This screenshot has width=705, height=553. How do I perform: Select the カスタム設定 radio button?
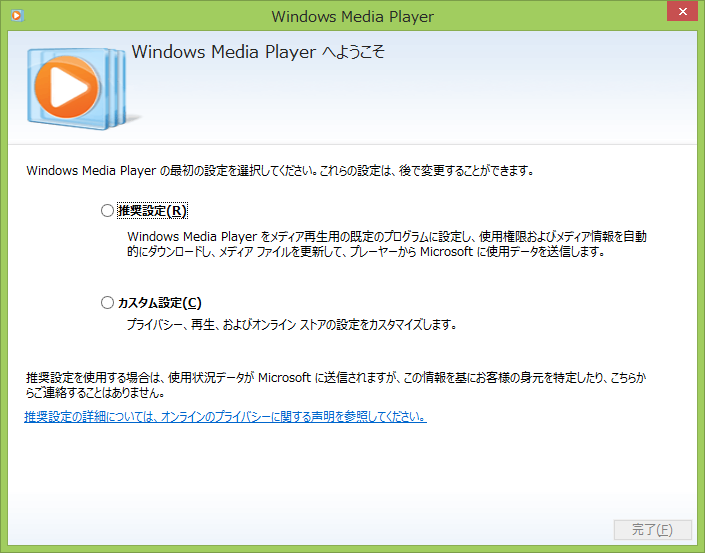[108, 302]
